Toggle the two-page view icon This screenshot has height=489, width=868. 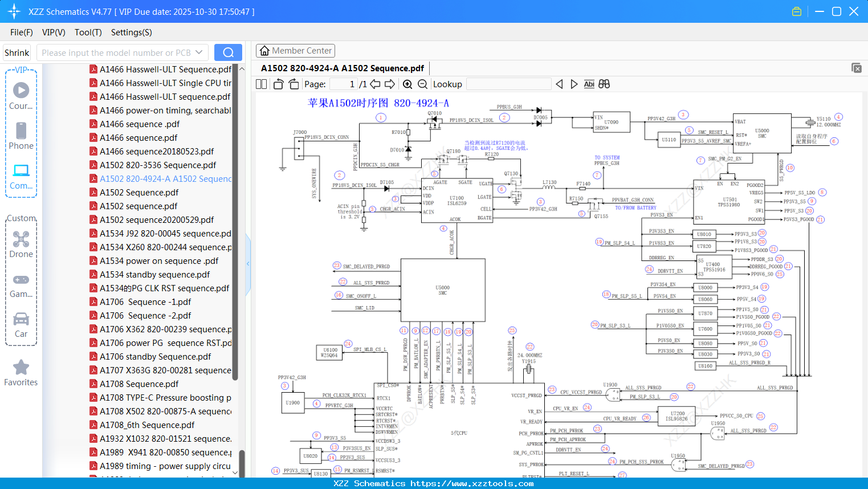(x=261, y=84)
